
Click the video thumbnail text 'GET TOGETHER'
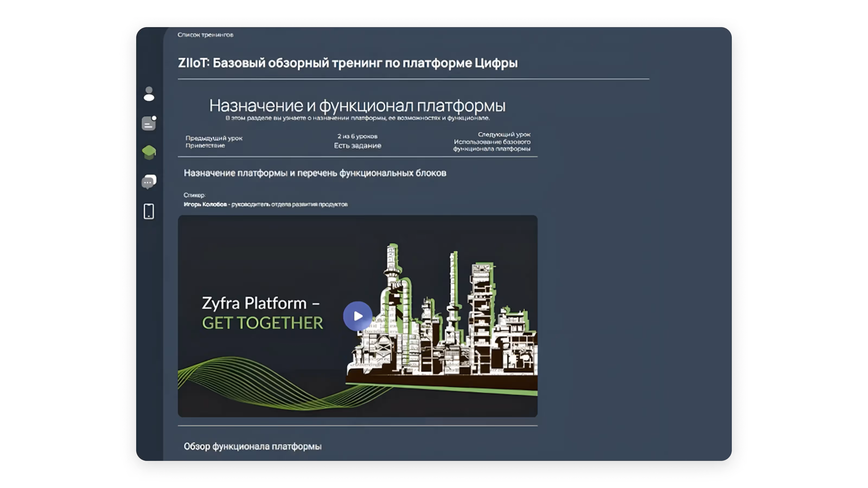263,323
